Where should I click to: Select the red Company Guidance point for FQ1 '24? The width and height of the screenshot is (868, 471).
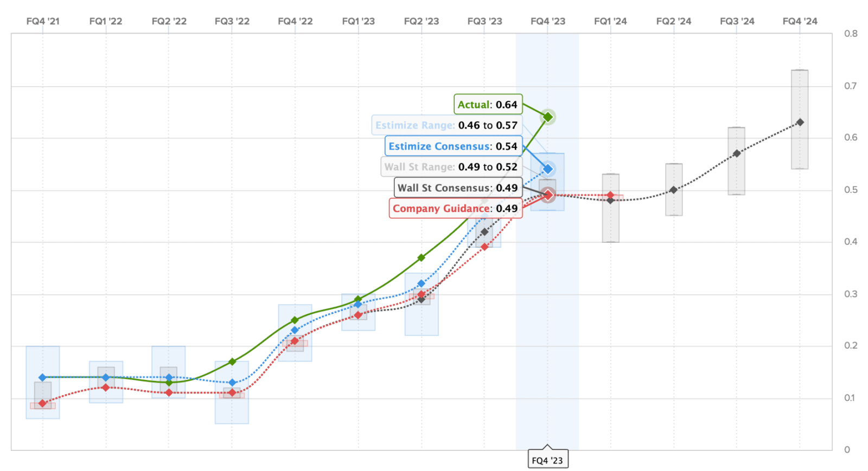point(611,195)
